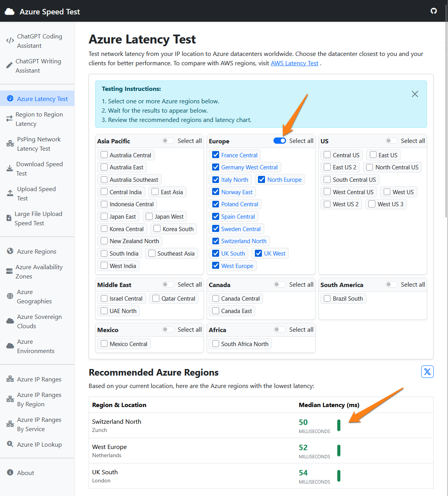The image size is (448, 496).
Task: Open Download Speed Test in sidebar
Action: (x=37, y=169)
